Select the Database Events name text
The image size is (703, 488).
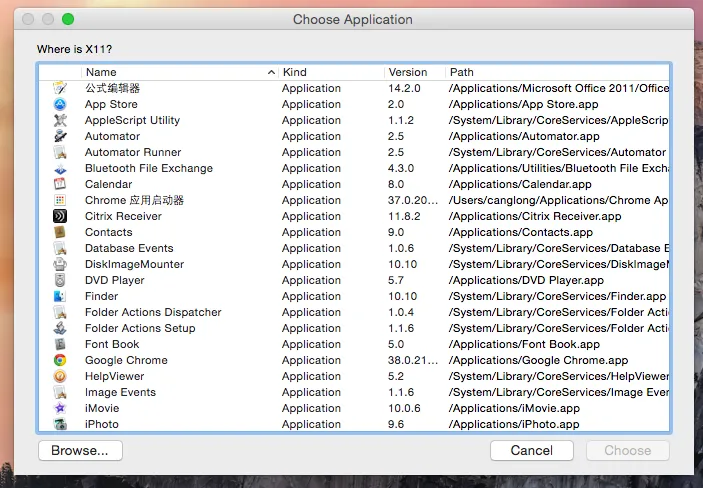click(129, 248)
